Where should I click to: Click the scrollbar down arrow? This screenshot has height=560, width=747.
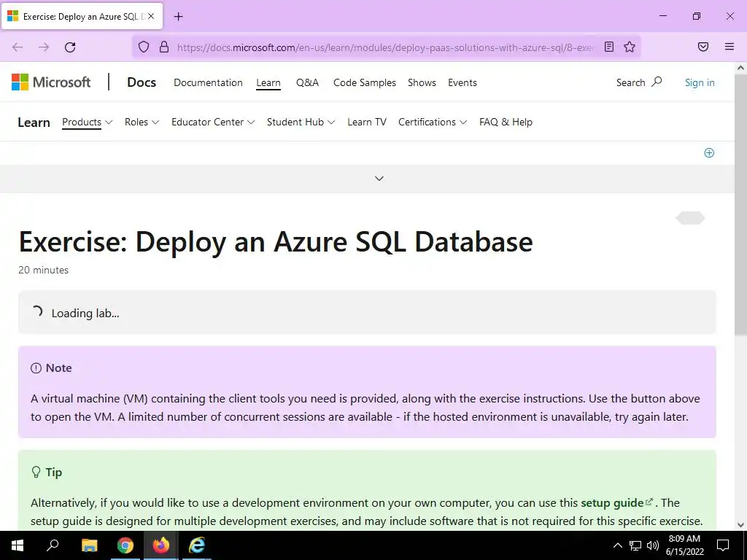740,525
